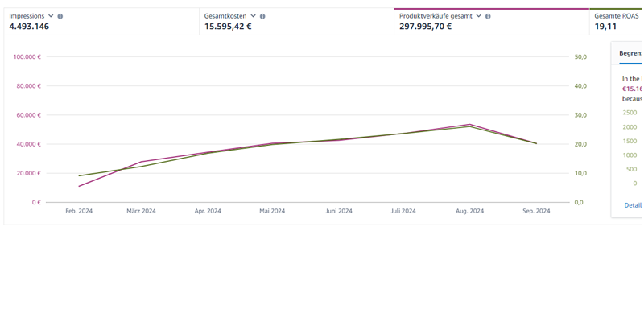
Task: Click the Impressions value 4.493.146
Action: coord(29,27)
